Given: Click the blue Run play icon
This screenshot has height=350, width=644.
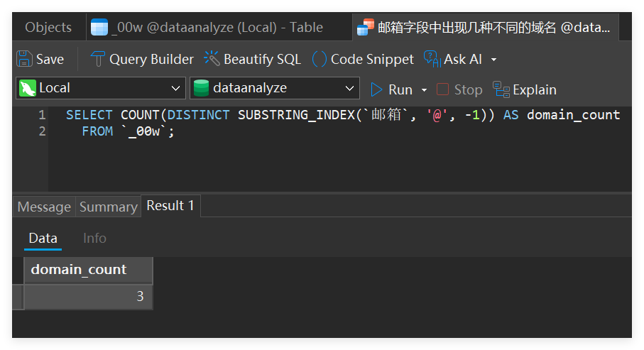Looking at the screenshot, I should (x=376, y=89).
